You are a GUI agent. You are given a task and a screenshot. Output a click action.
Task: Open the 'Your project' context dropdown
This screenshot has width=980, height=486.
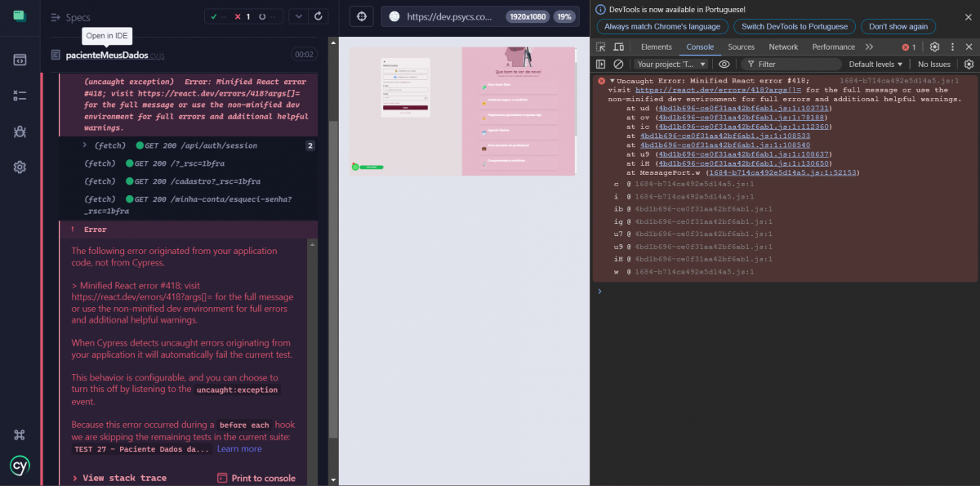tap(670, 64)
